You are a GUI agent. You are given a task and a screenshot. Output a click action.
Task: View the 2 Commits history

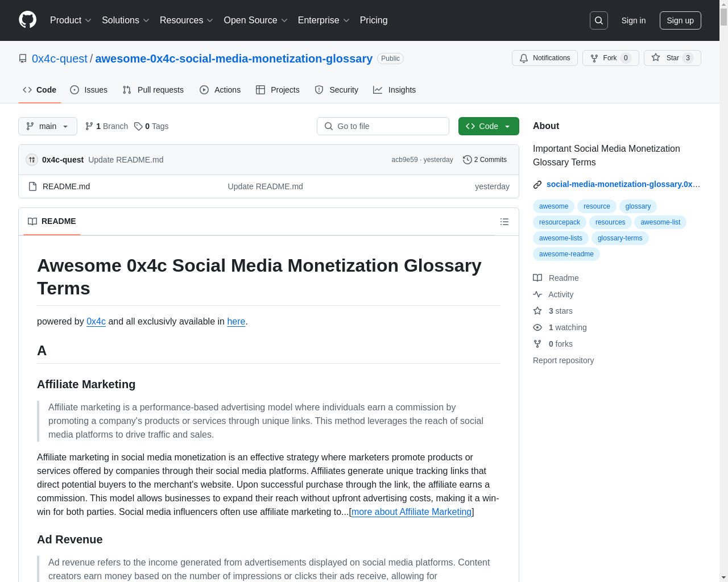tap(485, 160)
